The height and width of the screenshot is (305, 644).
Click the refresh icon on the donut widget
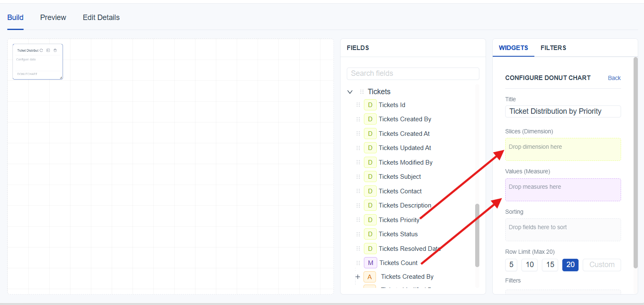[x=41, y=50]
